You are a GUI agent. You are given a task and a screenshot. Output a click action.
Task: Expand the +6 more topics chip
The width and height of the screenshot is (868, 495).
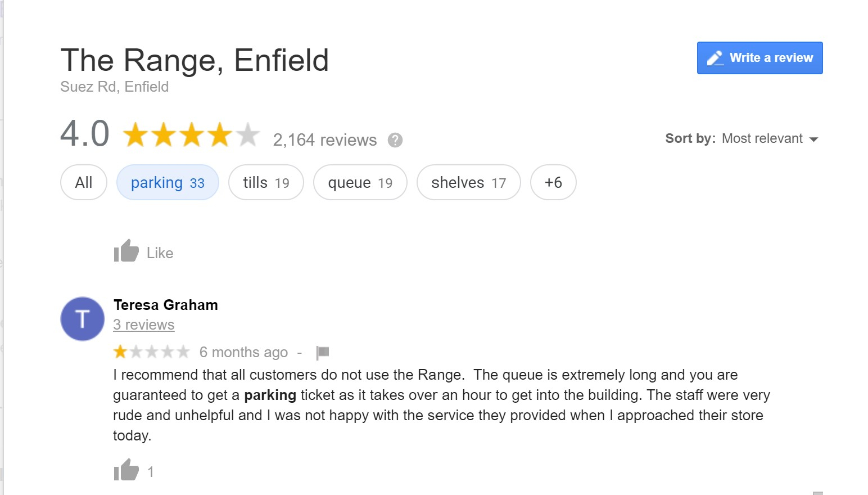pyautogui.click(x=553, y=182)
